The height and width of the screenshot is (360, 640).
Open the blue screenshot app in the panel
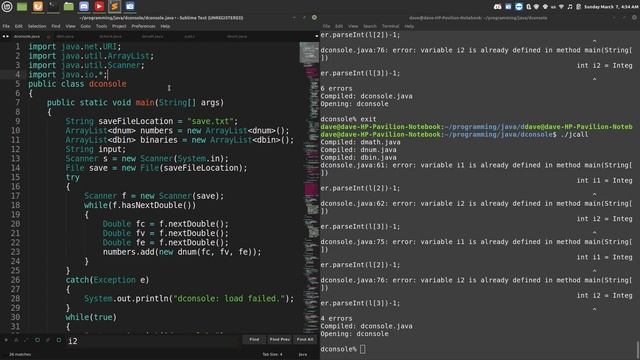coord(130,6)
